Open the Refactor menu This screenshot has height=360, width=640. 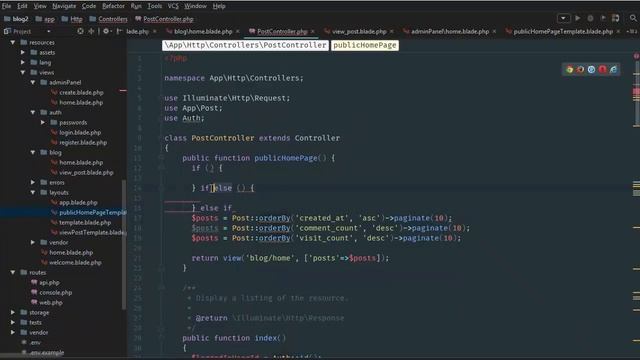pyautogui.click(x=113, y=6)
